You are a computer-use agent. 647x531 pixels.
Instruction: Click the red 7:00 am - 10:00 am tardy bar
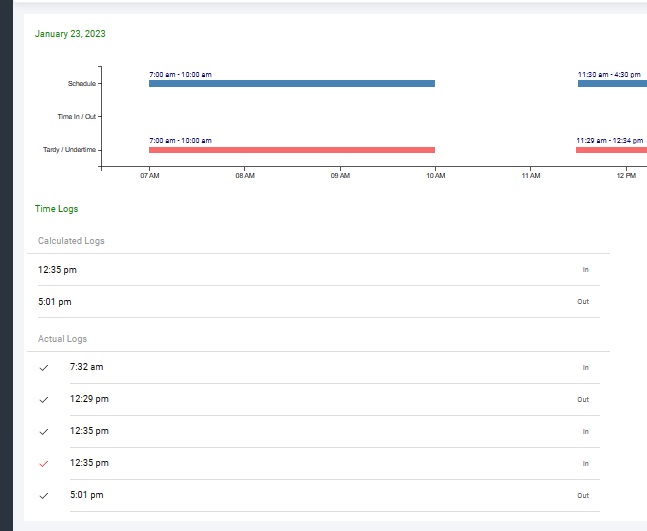pyautogui.click(x=291, y=150)
